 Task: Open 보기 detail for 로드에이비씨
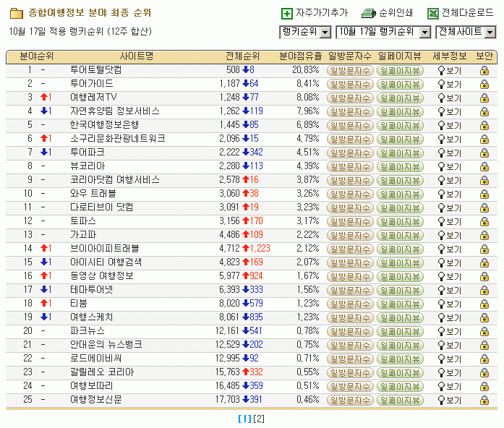(x=450, y=359)
